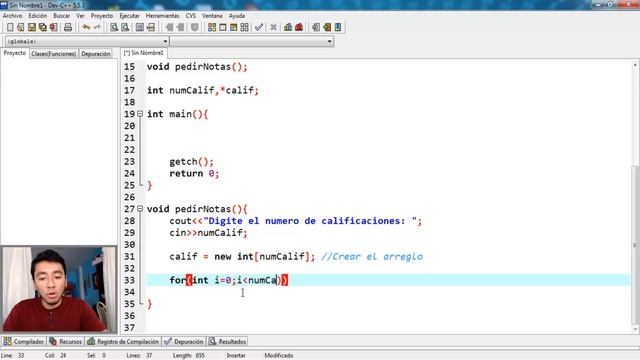Click line number 31 in the gutter
The height and width of the screenshot is (360, 640).
point(129,256)
